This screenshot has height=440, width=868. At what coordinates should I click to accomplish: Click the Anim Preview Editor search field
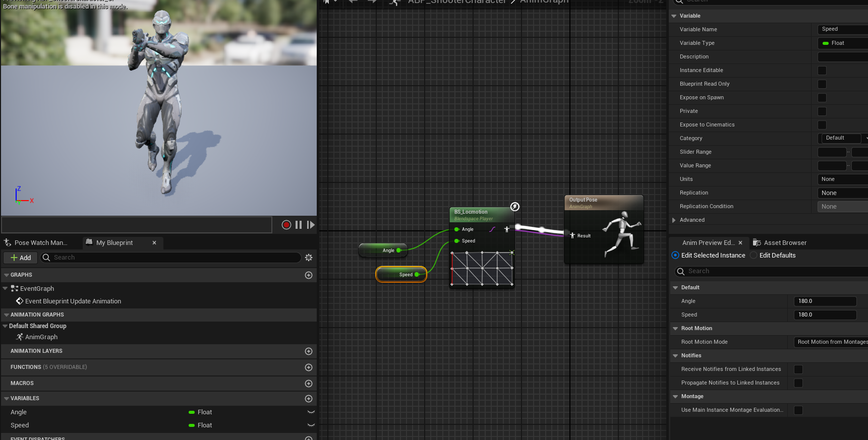click(x=772, y=272)
